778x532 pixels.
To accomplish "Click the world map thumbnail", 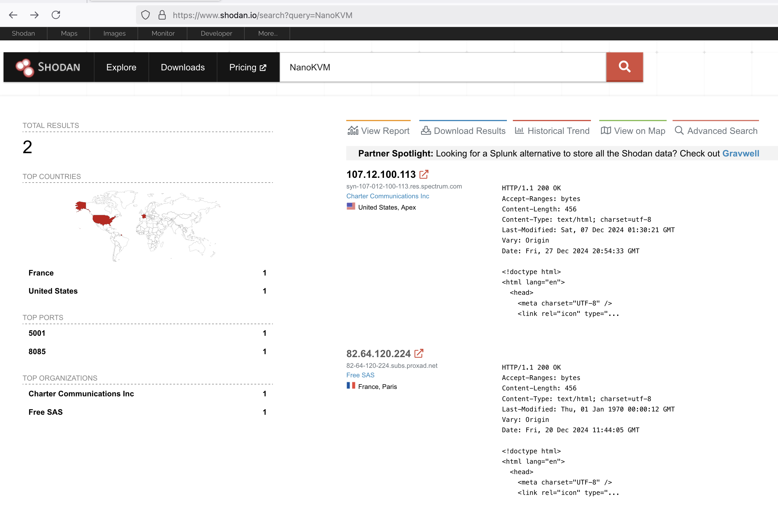I will pyautogui.click(x=147, y=226).
